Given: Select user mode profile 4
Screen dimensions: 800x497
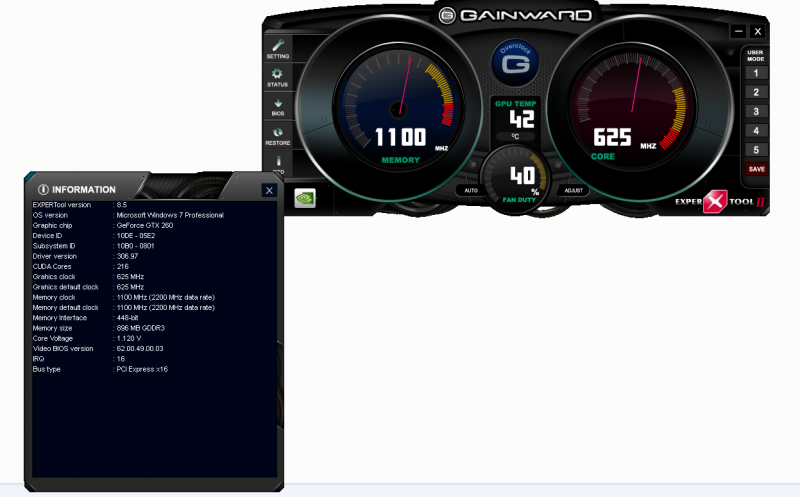Looking at the screenshot, I should point(756,131).
